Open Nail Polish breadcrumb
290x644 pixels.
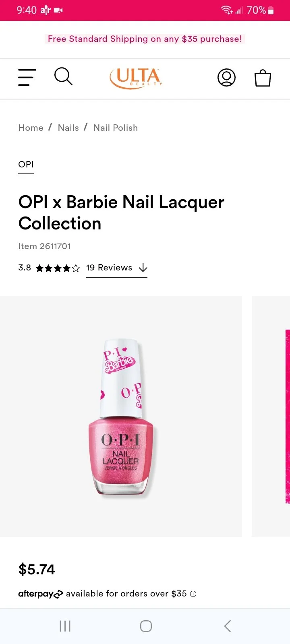(x=116, y=128)
